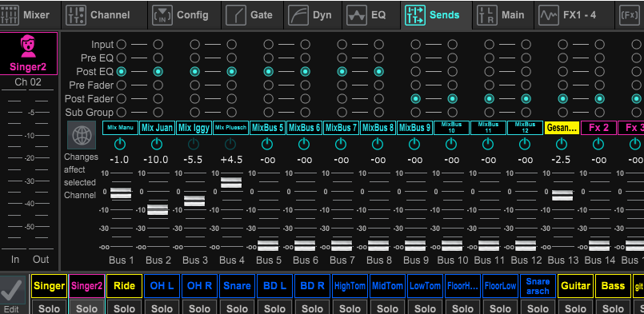
Task: Toggle the power icon for MixBus 12
Action: 525,144
